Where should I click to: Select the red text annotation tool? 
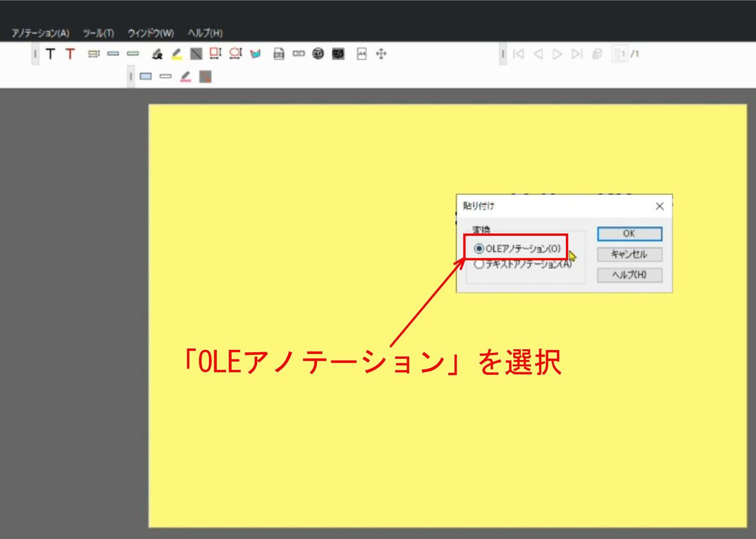70,54
